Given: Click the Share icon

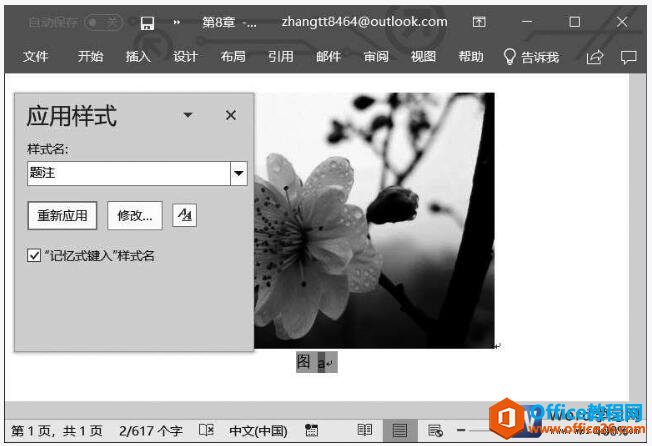Looking at the screenshot, I should point(595,57).
